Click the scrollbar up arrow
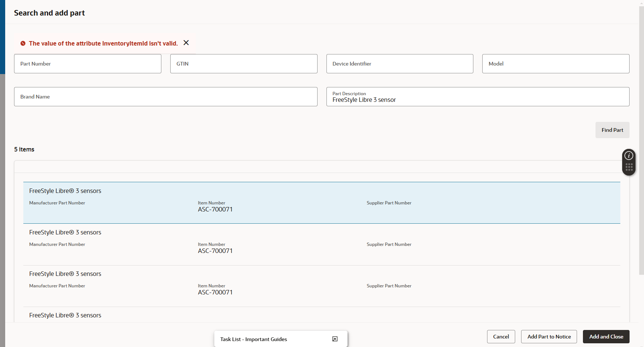The width and height of the screenshot is (644, 347). tap(641, 3)
